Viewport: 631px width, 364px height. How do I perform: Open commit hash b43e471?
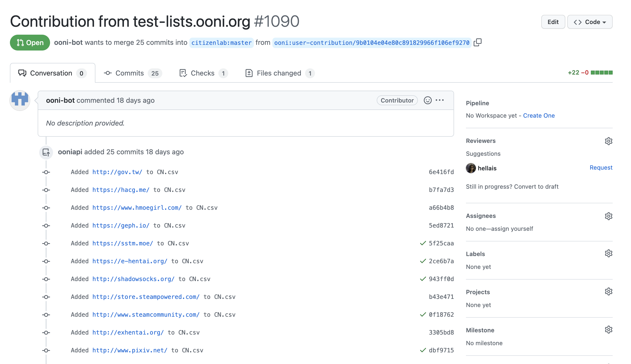[x=441, y=297]
